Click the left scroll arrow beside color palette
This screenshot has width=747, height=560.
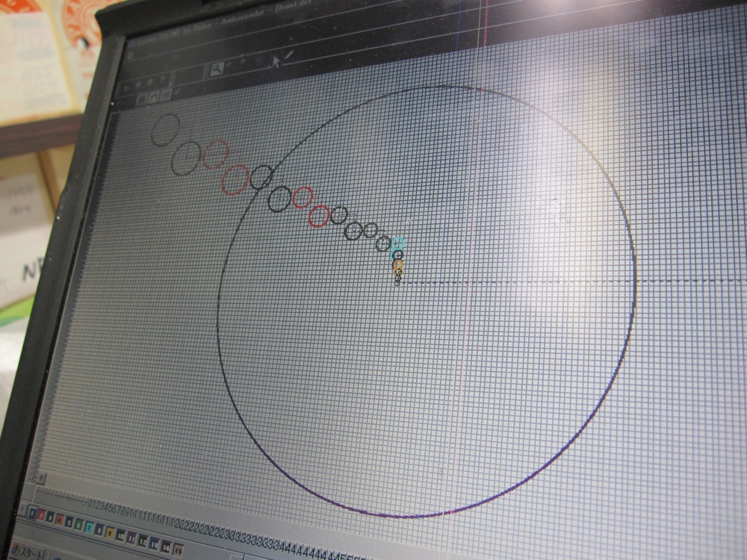22,510
